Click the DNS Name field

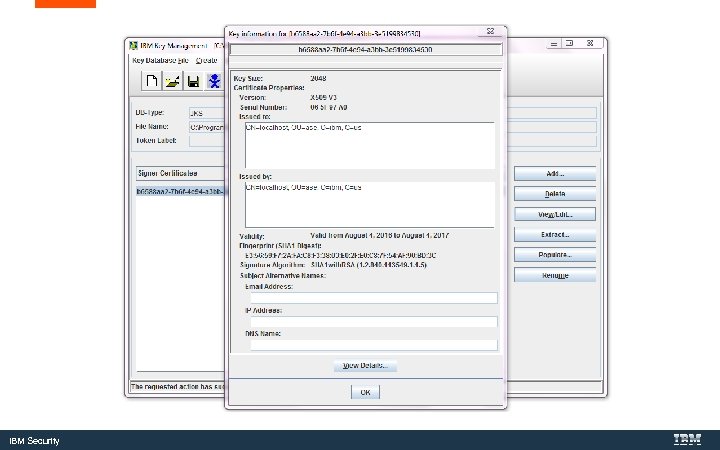point(374,345)
